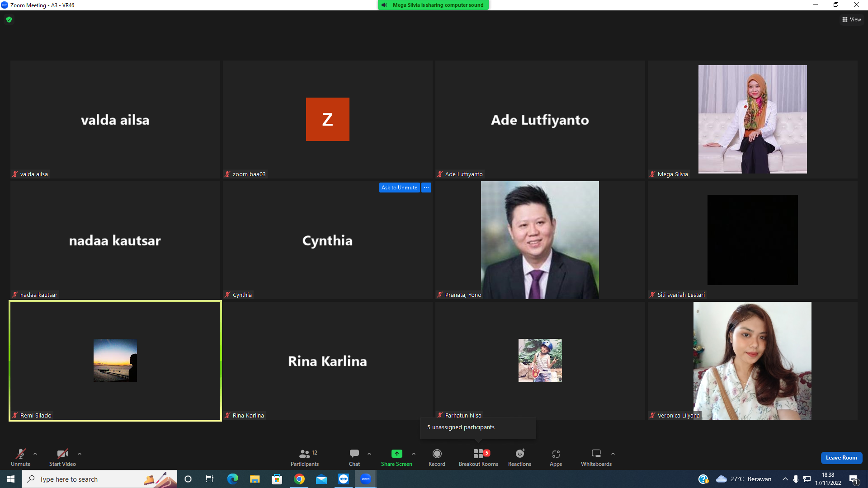The image size is (868, 488).
Task: Click the Veronica Lilyana name label
Action: tap(679, 415)
